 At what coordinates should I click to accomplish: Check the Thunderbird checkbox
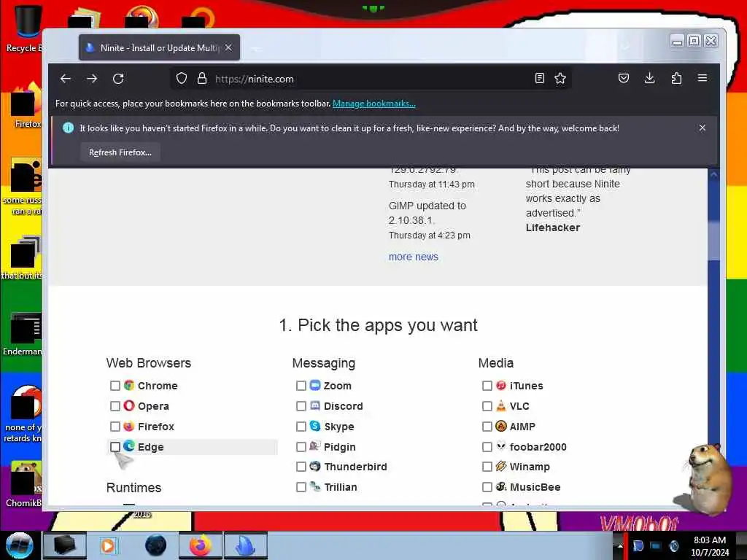(301, 467)
